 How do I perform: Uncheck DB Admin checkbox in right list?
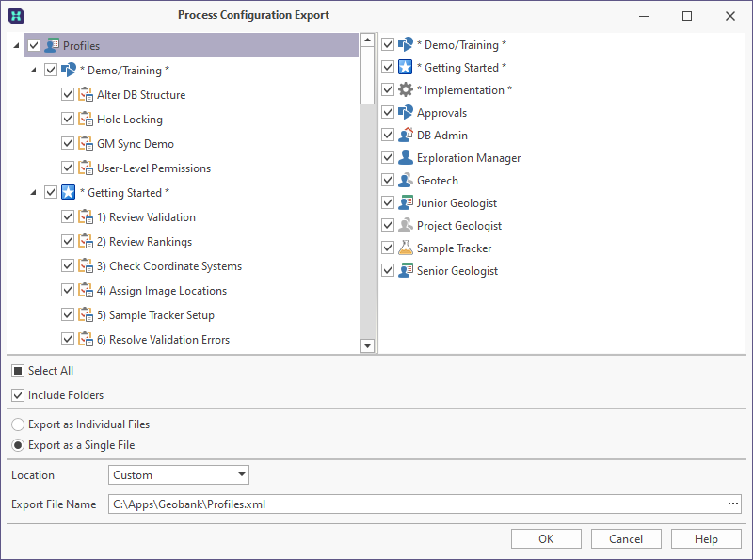click(x=388, y=135)
